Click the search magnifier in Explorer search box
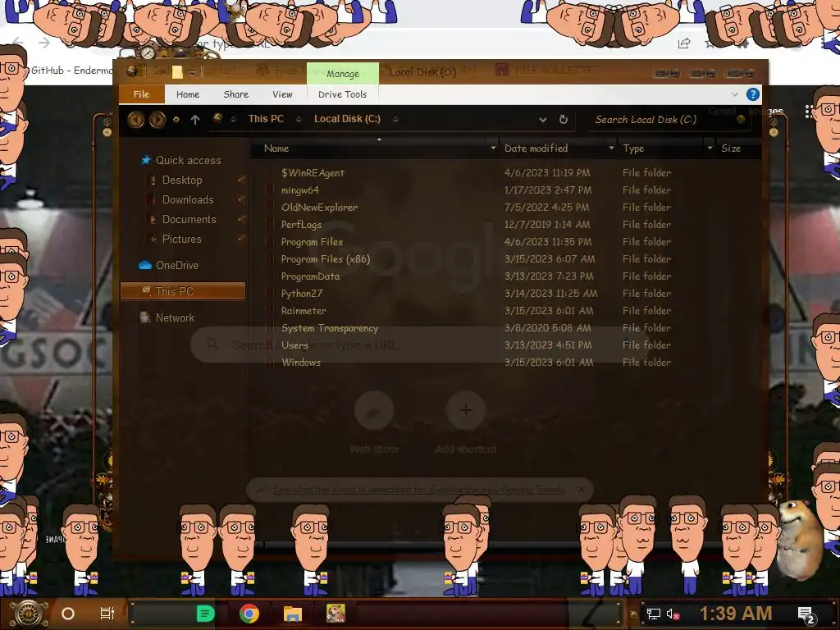 coord(741,120)
